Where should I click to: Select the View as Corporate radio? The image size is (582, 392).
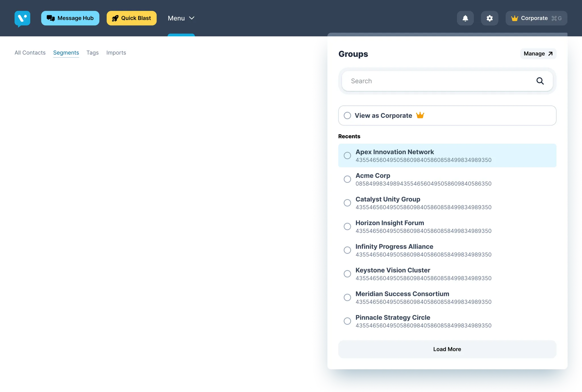click(x=347, y=115)
